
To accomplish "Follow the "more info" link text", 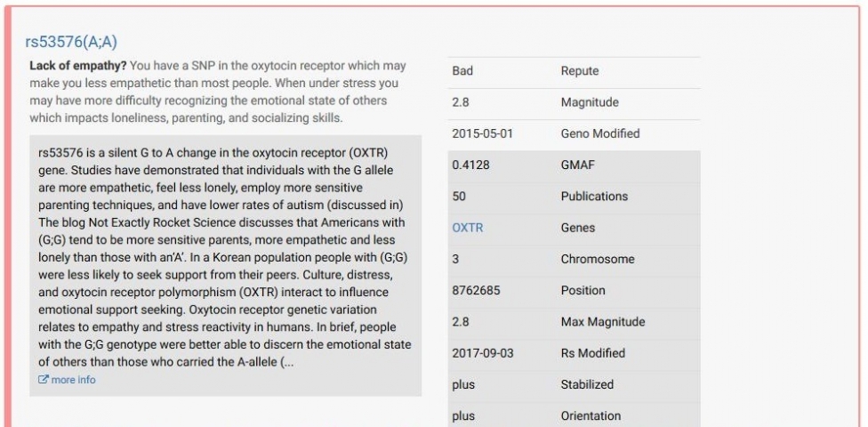I will click(x=74, y=380).
